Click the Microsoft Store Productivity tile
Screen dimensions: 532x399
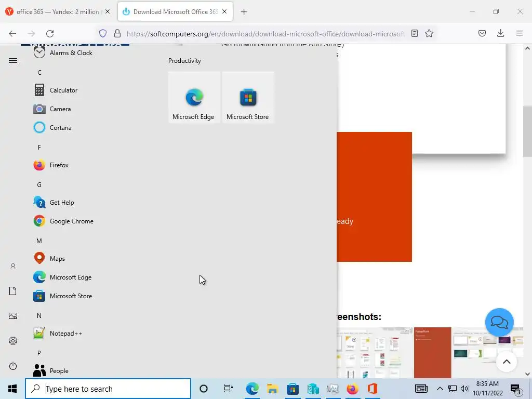248,97
